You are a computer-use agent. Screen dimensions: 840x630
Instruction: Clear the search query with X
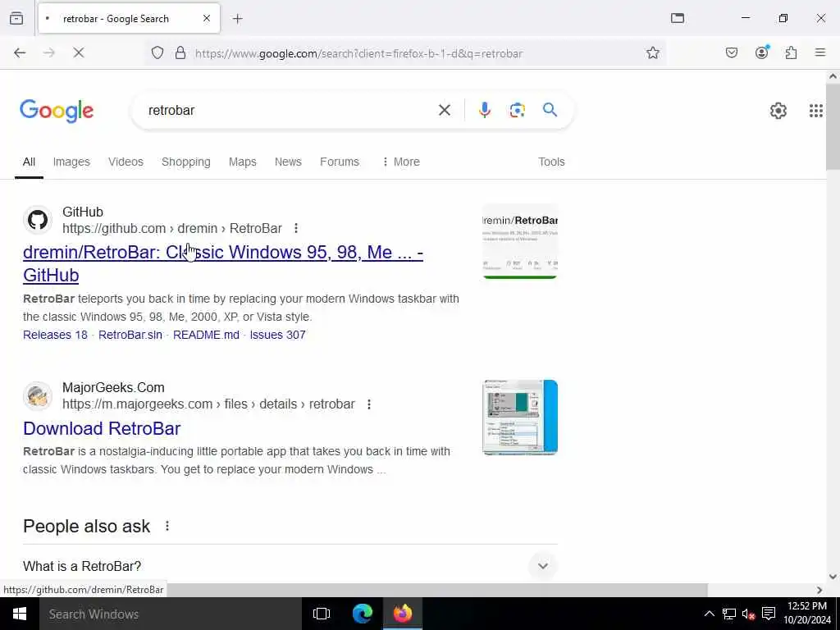pyautogui.click(x=444, y=111)
